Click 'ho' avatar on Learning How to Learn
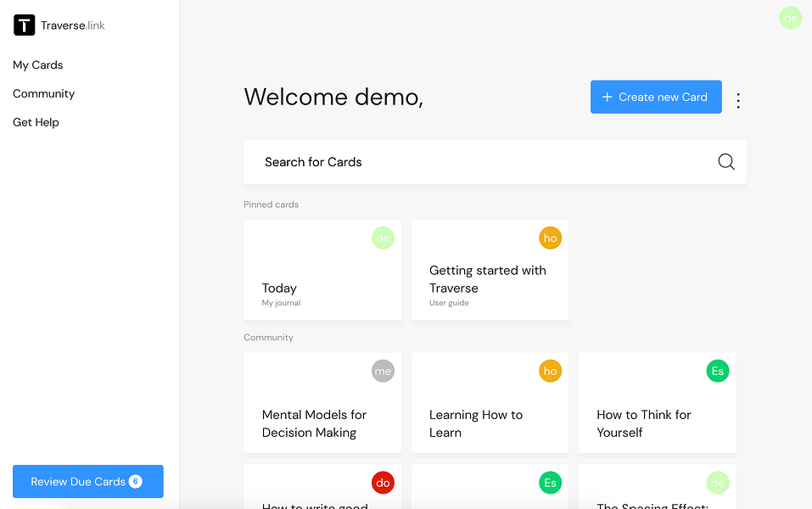 (550, 371)
